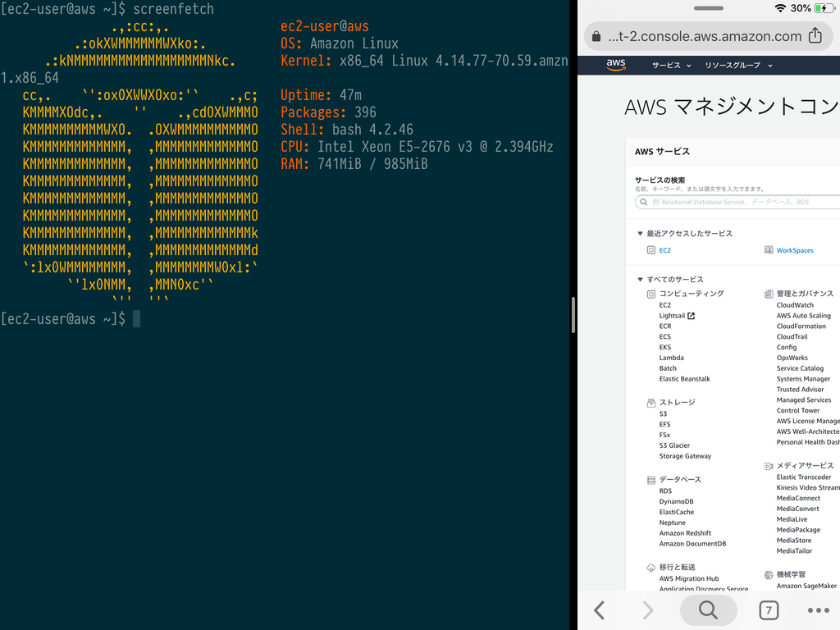The height and width of the screenshot is (630, 840).
Task: Click the Compute category icon
Action: tap(651, 294)
